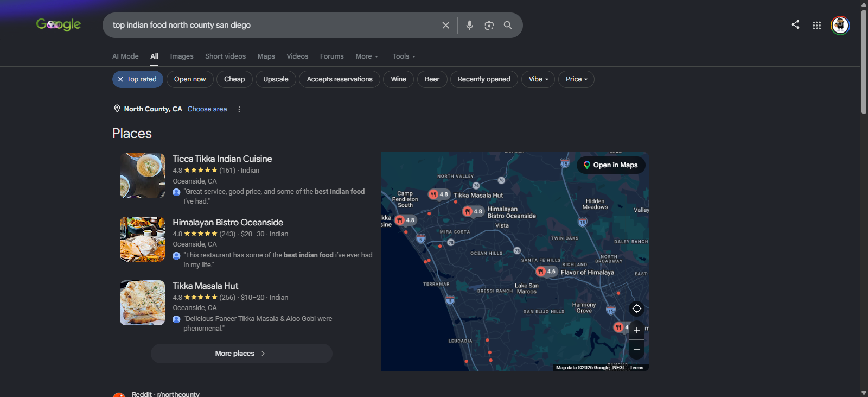
Task: Open Himalayan Bistro Oceanside food photo
Action: [x=142, y=239]
